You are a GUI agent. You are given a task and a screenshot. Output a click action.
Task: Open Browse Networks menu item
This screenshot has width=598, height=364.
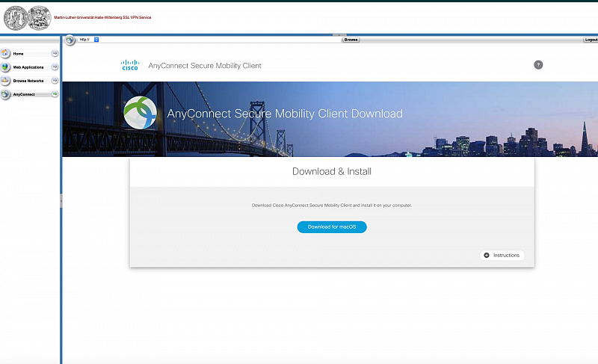pos(30,81)
